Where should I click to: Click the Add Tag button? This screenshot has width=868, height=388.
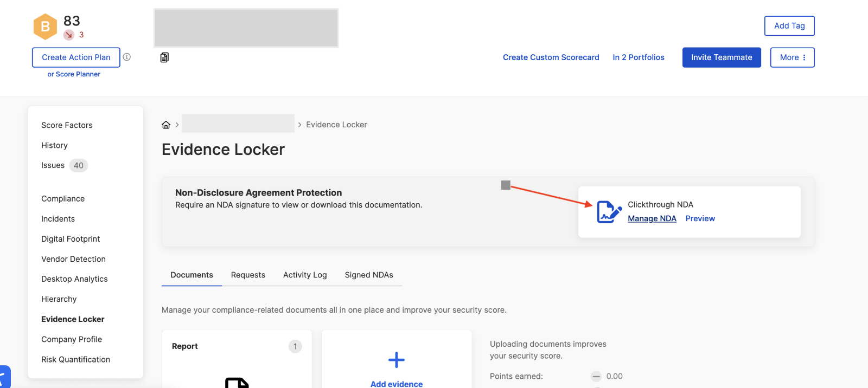tap(789, 26)
